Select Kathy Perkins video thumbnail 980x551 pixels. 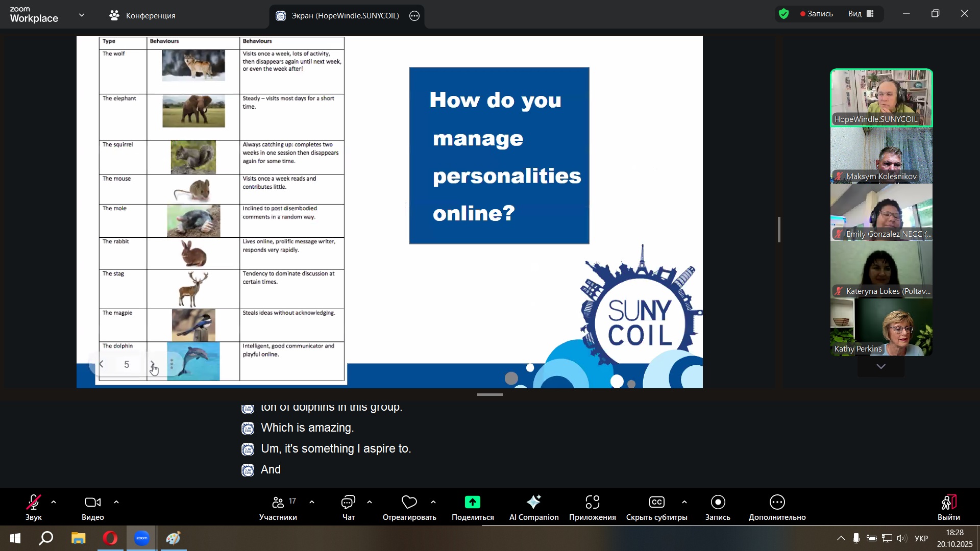tap(881, 328)
